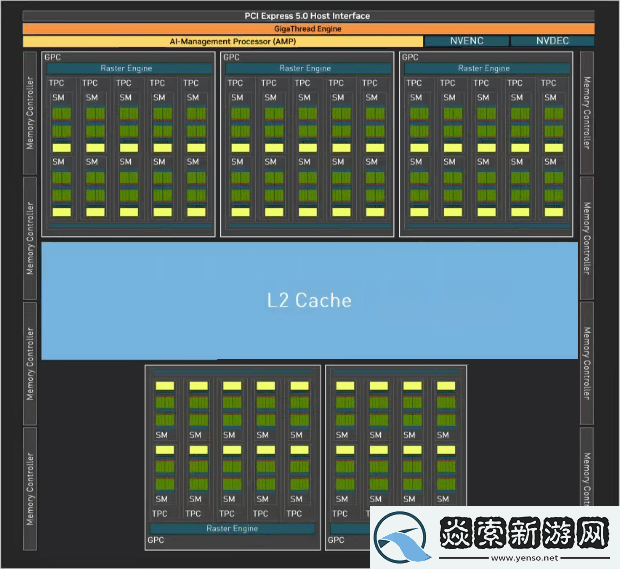Click the AI-Management Processor (AMP) bar
Image resolution: width=620 pixels, height=569 pixels.
click(x=221, y=41)
